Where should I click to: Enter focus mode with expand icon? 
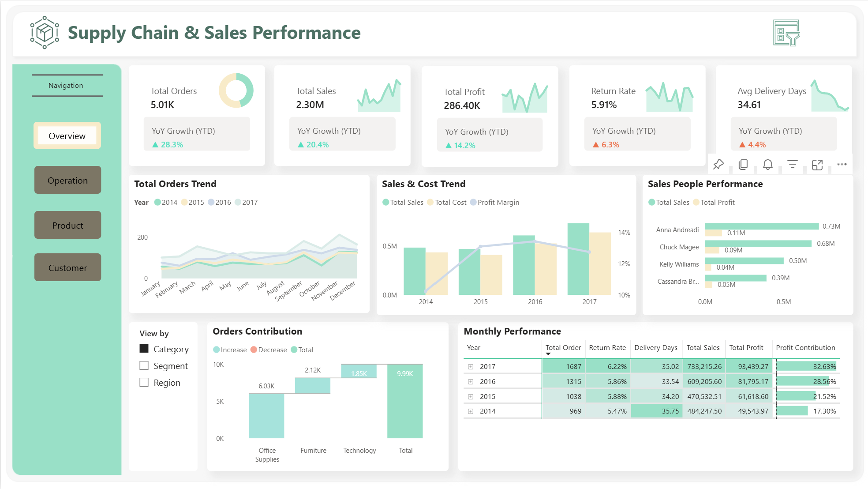click(817, 165)
